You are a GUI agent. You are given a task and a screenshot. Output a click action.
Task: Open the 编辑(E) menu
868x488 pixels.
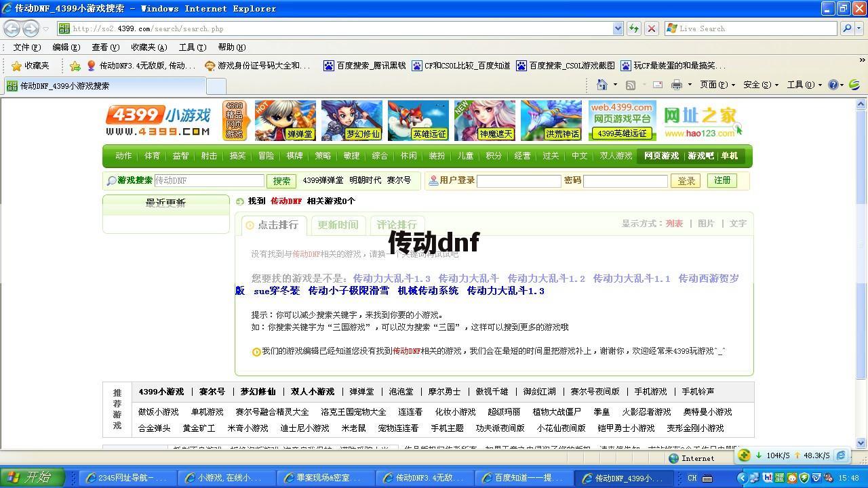click(66, 47)
